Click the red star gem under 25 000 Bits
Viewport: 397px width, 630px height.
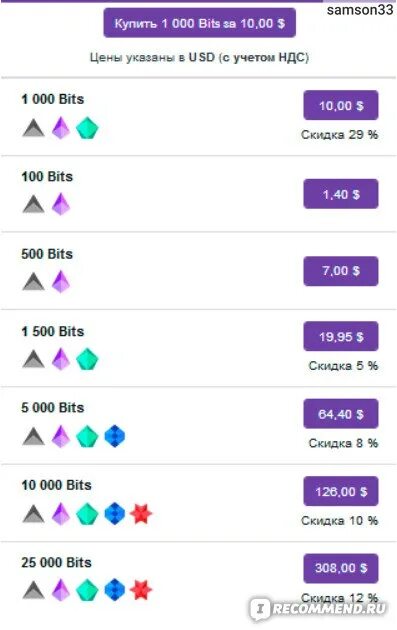(x=141, y=590)
